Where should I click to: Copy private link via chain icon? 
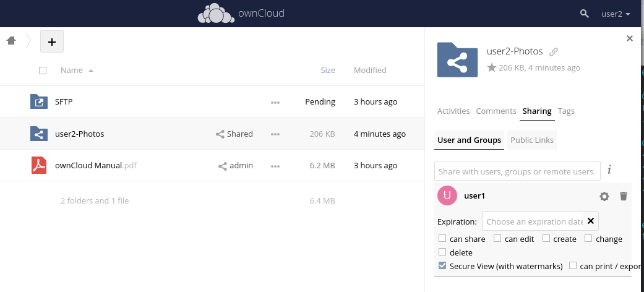pyautogui.click(x=554, y=52)
